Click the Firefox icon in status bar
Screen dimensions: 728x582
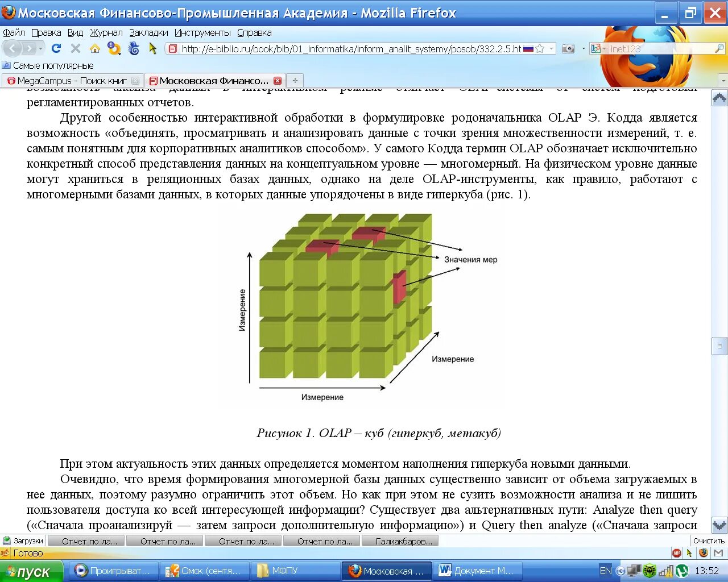704,553
